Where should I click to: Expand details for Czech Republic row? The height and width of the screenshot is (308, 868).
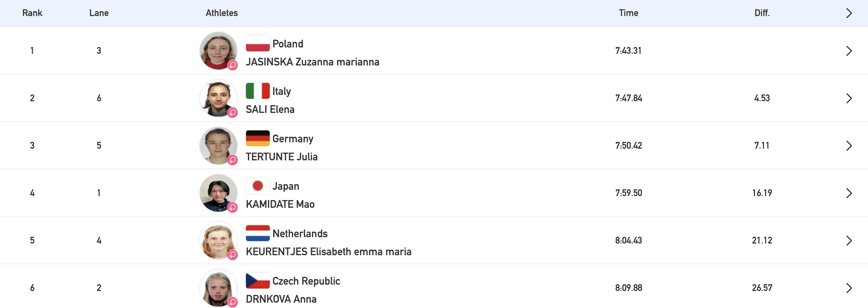(849, 288)
